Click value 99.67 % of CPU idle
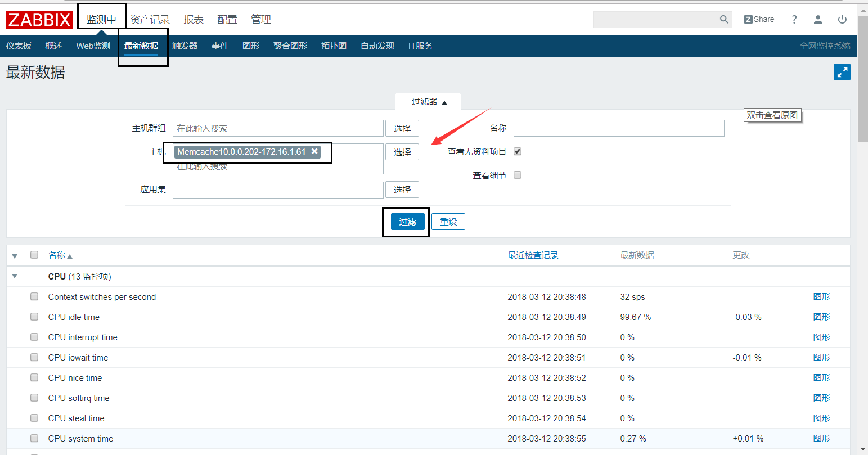The image size is (868, 455). pos(635,317)
